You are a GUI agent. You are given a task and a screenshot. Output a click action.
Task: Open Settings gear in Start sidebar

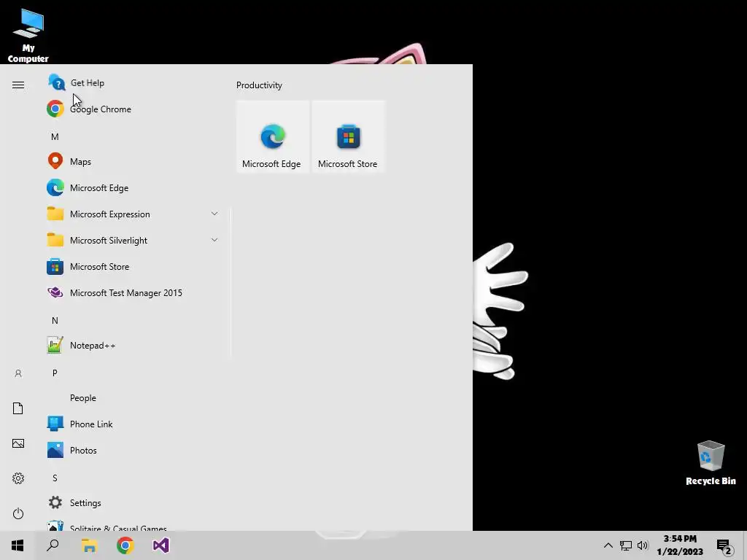[x=18, y=478]
